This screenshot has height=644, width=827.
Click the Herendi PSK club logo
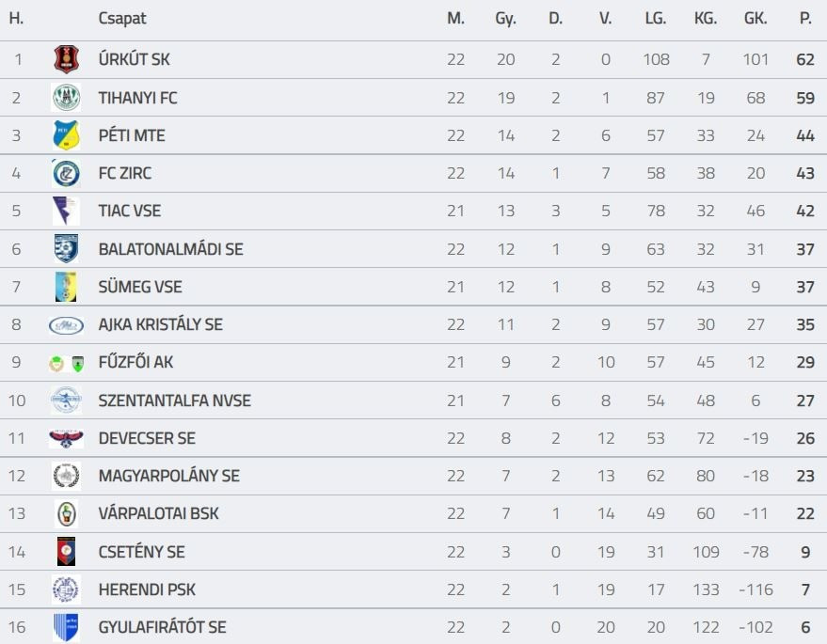point(66,589)
